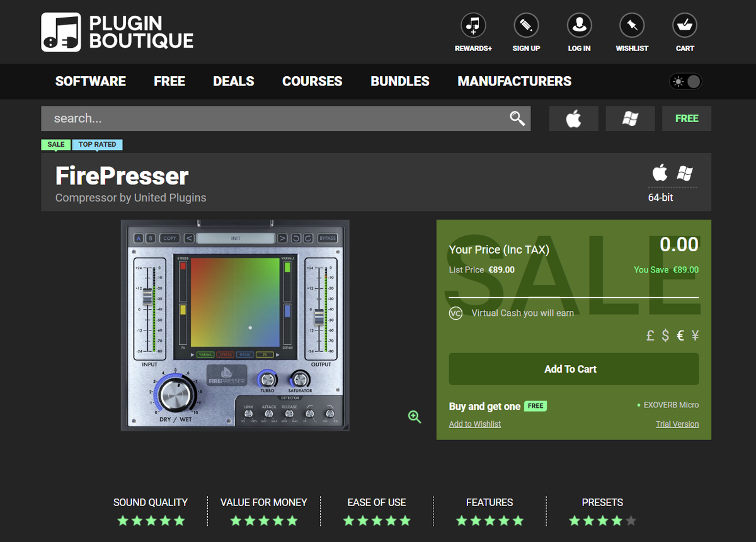Open the DEALS menu
This screenshot has width=756, height=542.
[x=234, y=81]
